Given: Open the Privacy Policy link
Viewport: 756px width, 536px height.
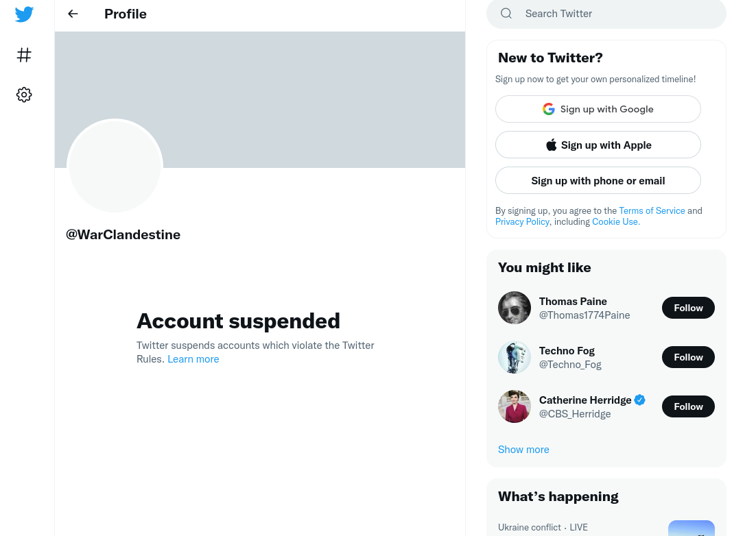Looking at the screenshot, I should tap(522, 221).
